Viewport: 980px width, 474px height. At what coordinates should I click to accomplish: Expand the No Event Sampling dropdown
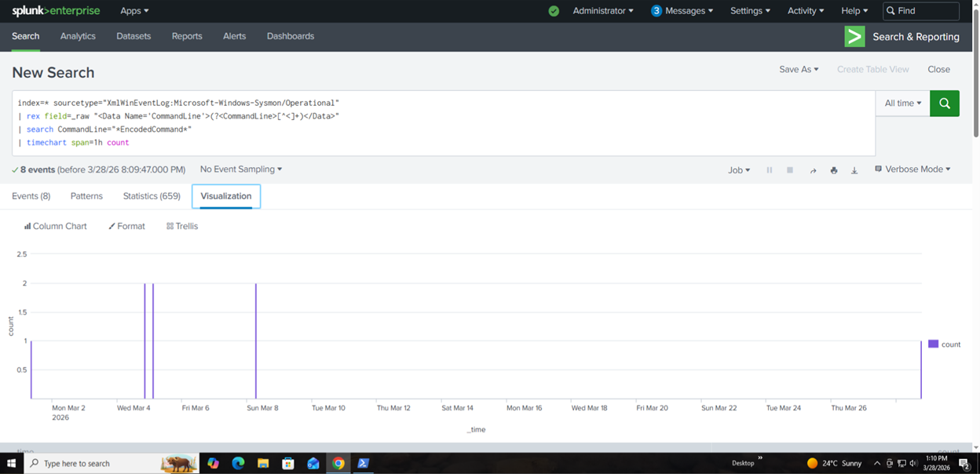[240, 170]
